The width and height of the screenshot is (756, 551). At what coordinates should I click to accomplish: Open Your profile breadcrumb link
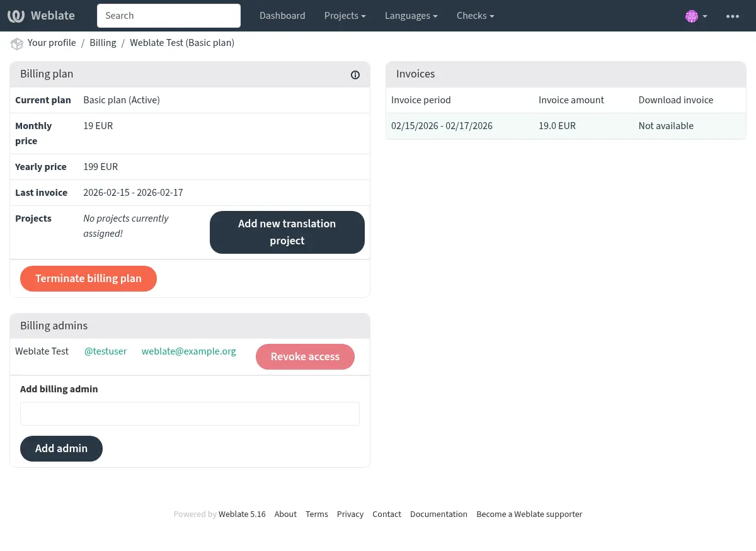pyautogui.click(x=52, y=43)
